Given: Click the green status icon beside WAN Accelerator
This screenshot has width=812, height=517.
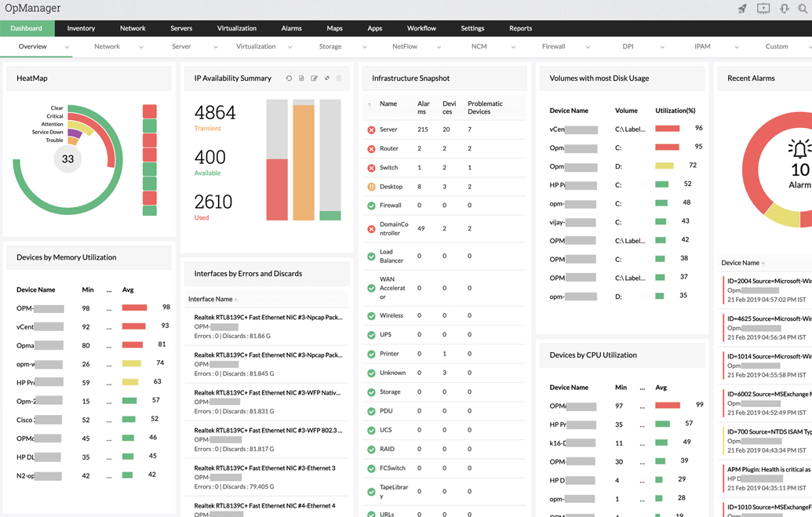Looking at the screenshot, I should click(371, 289).
